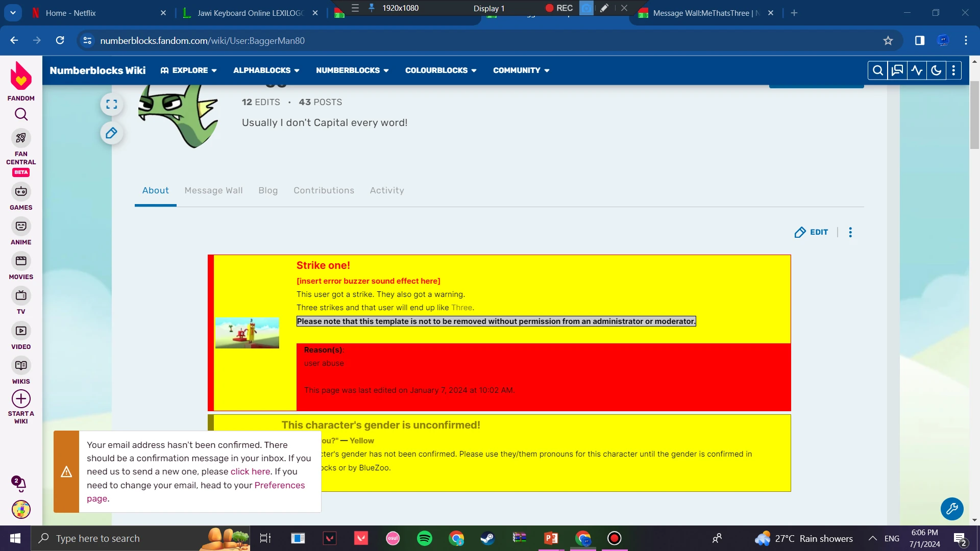Open the wiki Discuss icon
This screenshot has width=980, height=551.
(x=897, y=70)
